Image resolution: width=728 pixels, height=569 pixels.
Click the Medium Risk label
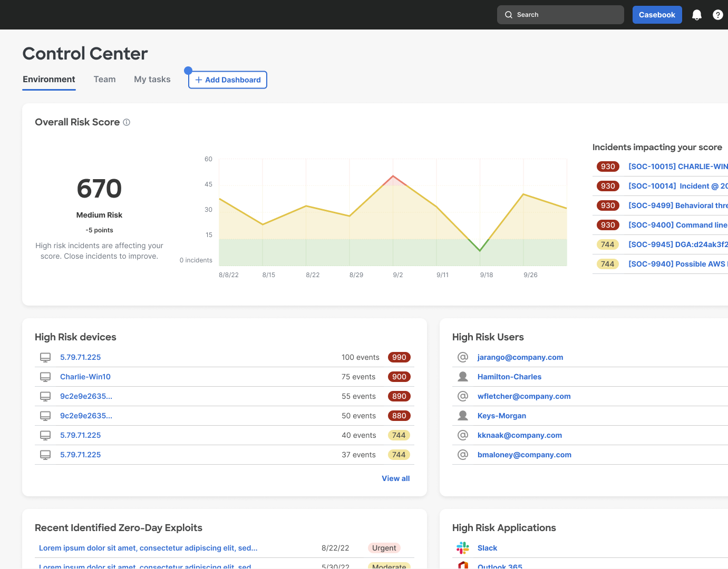[x=99, y=215]
